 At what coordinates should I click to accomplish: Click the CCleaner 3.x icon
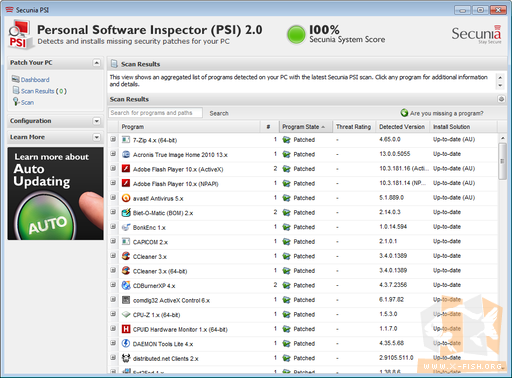(x=126, y=256)
